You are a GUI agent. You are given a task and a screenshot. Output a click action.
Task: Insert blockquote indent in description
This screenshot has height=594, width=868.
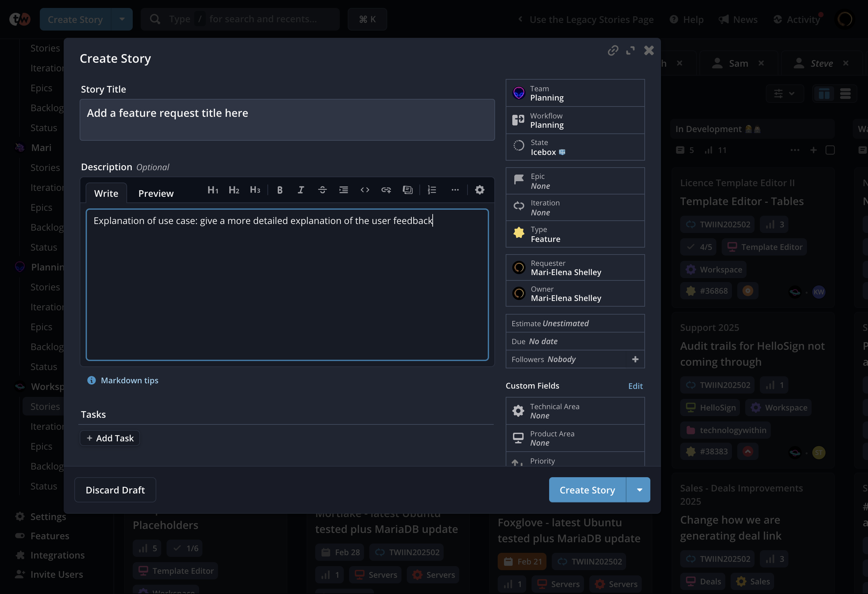coord(344,190)
